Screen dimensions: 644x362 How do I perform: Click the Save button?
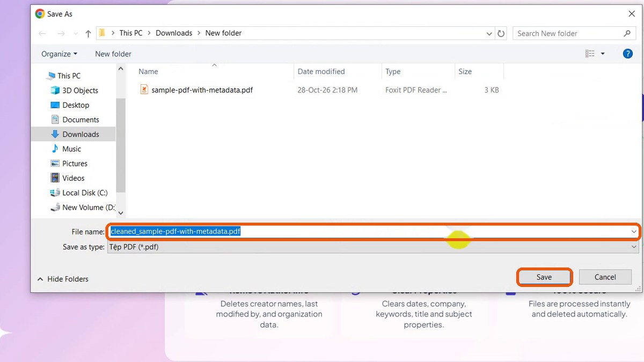(x=544, y=277)
